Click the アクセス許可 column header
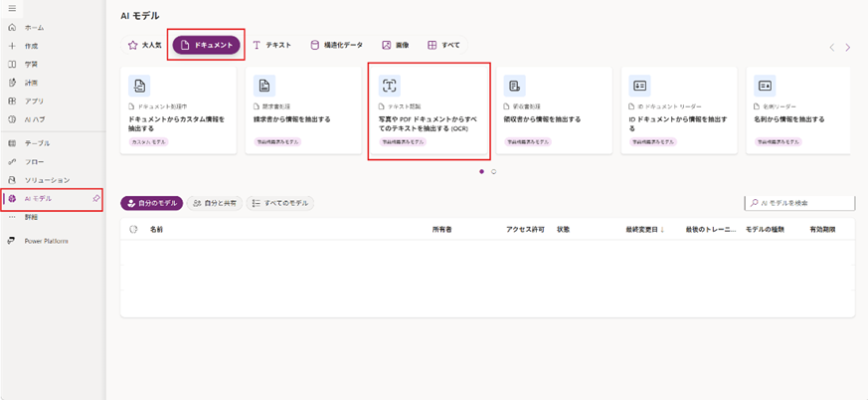The width and height of the screenshot is (868, 400). point(526,229)
